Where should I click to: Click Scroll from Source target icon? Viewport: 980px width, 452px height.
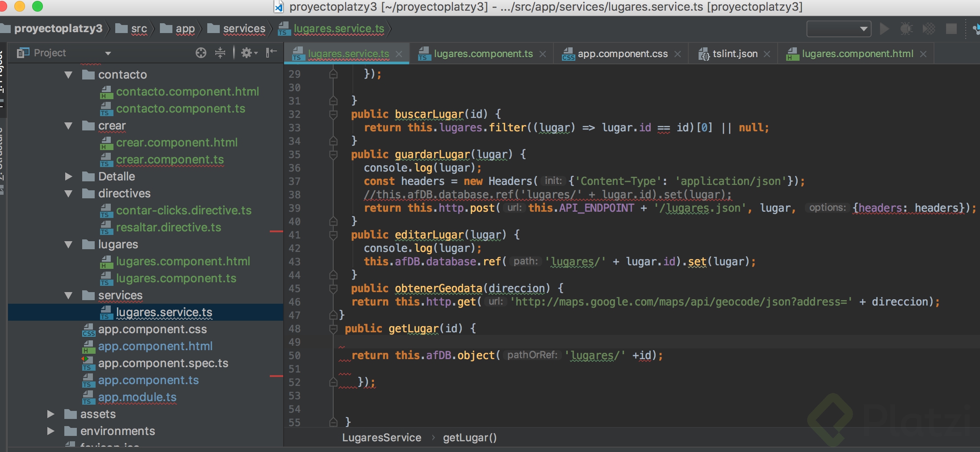[x=201, y=53]
